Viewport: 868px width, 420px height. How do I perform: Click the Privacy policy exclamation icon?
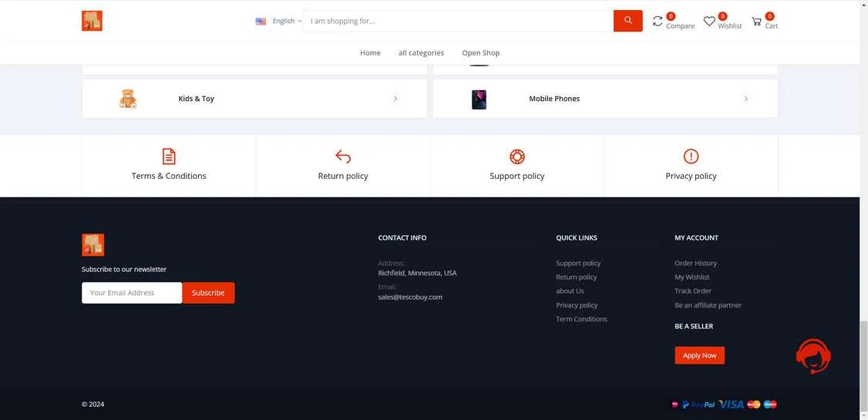pyautogui.click(x=691, y=156)
